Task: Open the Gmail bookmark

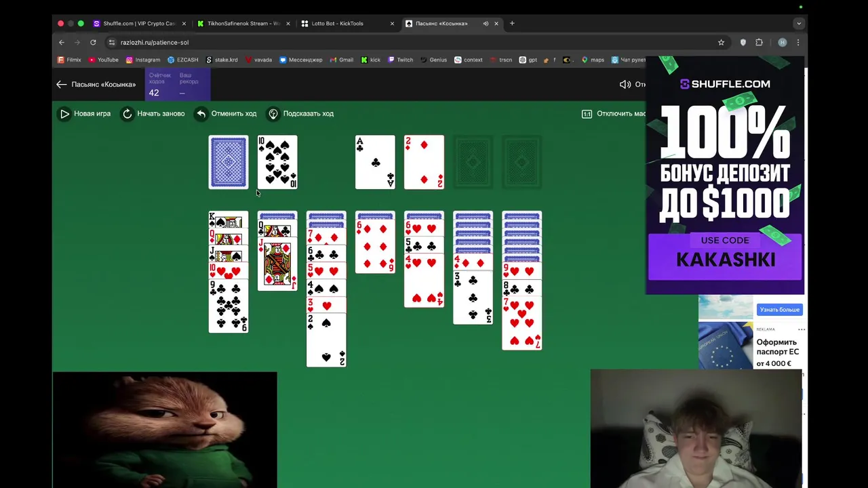Action: pyautogui.click(x=342, y=60)
